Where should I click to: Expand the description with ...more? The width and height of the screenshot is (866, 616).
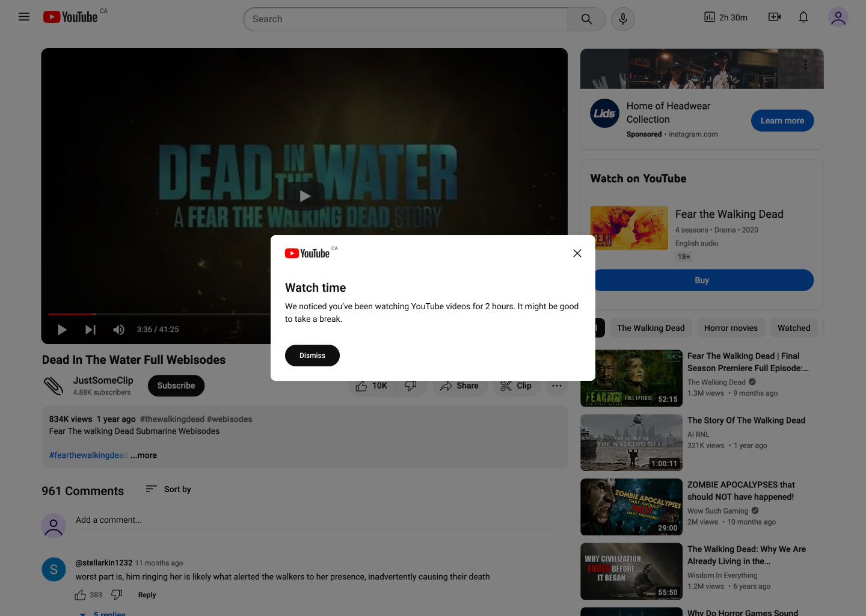[x=144, y=455]
